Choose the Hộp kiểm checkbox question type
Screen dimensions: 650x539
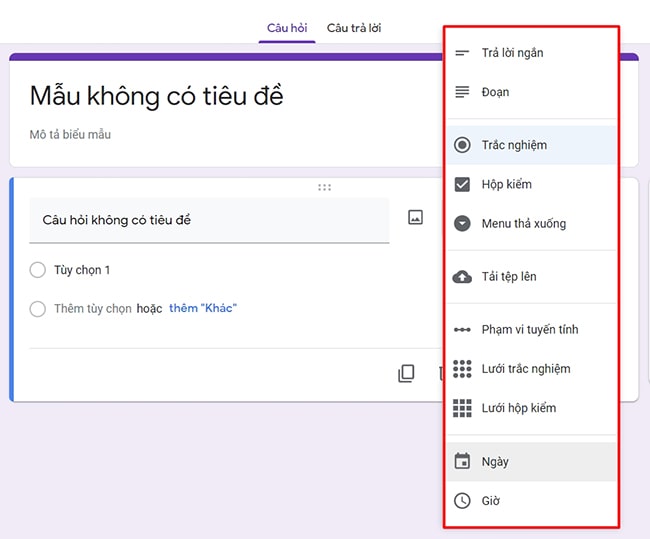click(506, 185)
